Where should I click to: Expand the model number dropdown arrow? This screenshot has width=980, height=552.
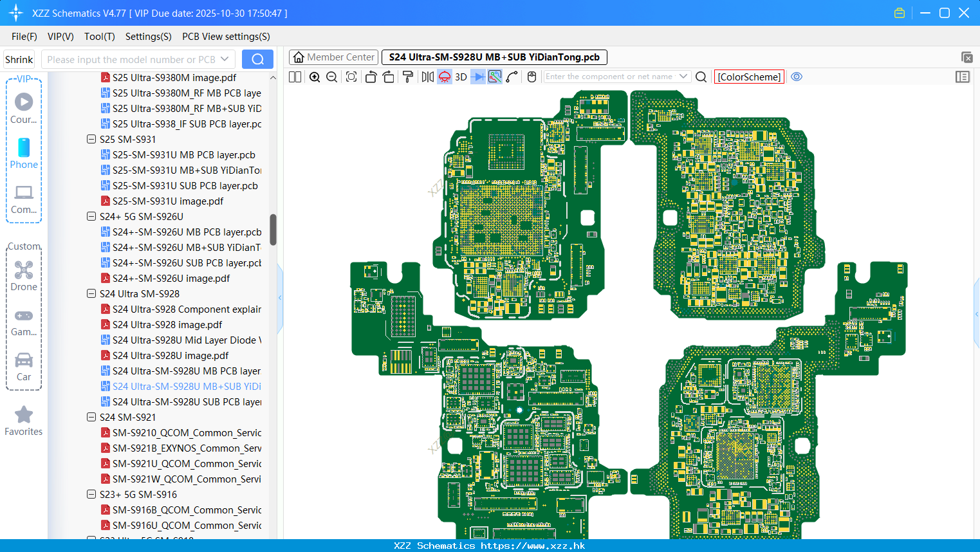click(x=225, y=59)
